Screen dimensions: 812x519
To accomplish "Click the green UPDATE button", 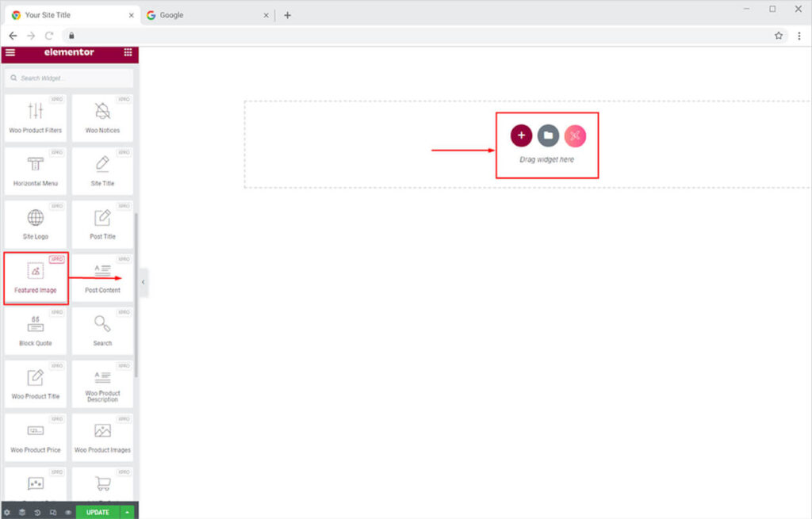I will pyautogui.click(x=98, y=512).
